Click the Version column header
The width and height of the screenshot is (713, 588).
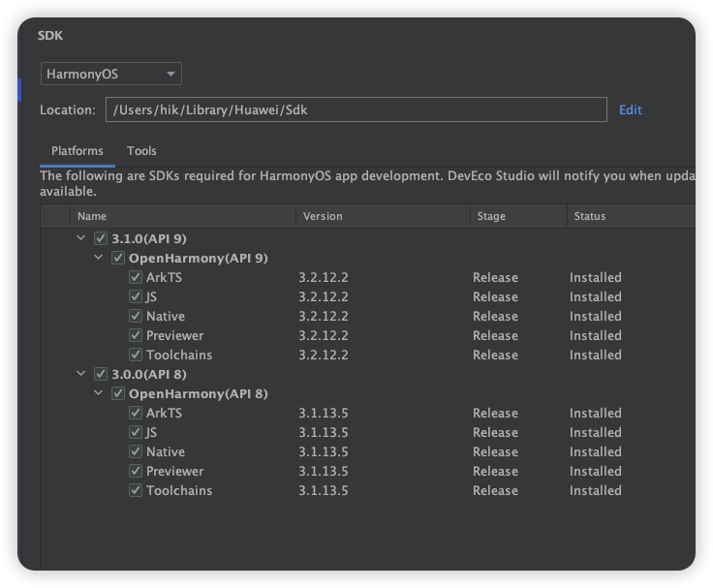coord(383,216)
